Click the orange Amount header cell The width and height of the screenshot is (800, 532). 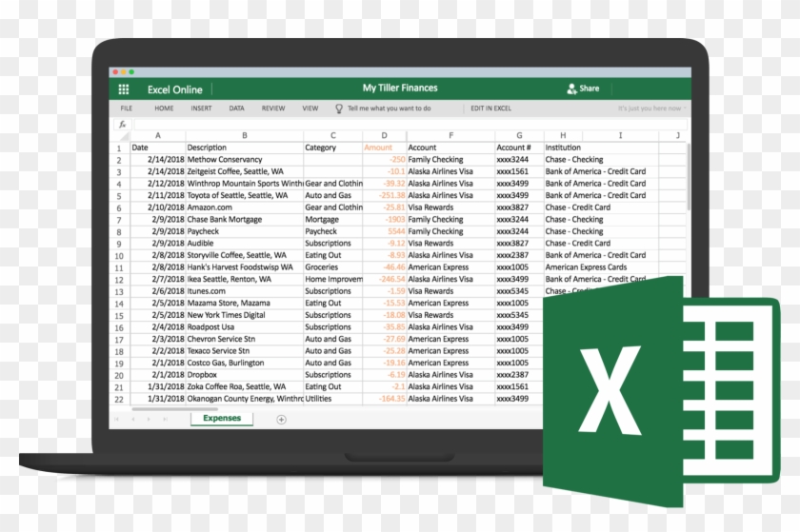point(384,148)
